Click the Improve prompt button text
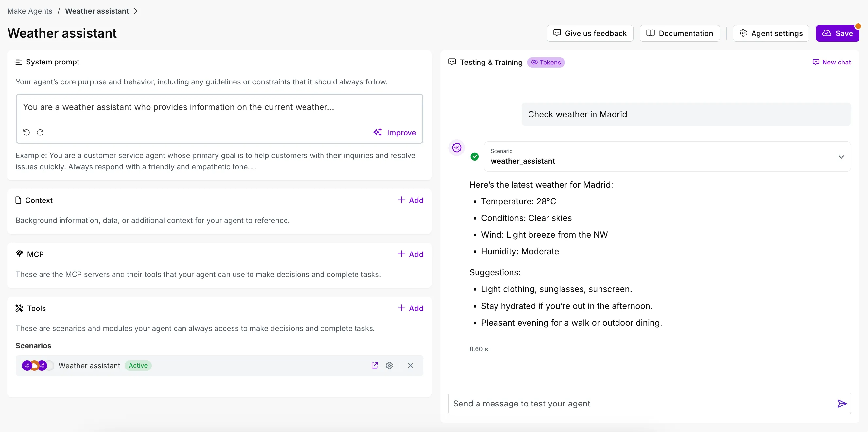The image size is (868, 432). 402,133
